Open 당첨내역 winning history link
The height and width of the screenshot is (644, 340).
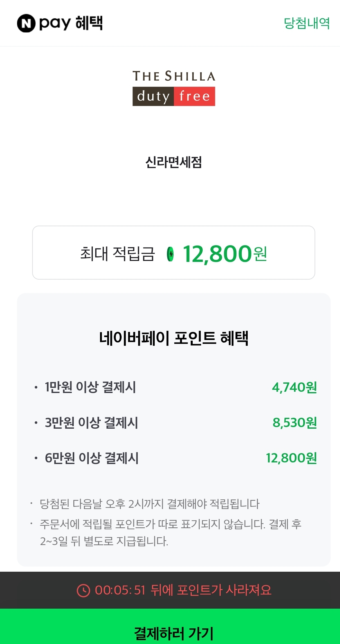point(307,23)
